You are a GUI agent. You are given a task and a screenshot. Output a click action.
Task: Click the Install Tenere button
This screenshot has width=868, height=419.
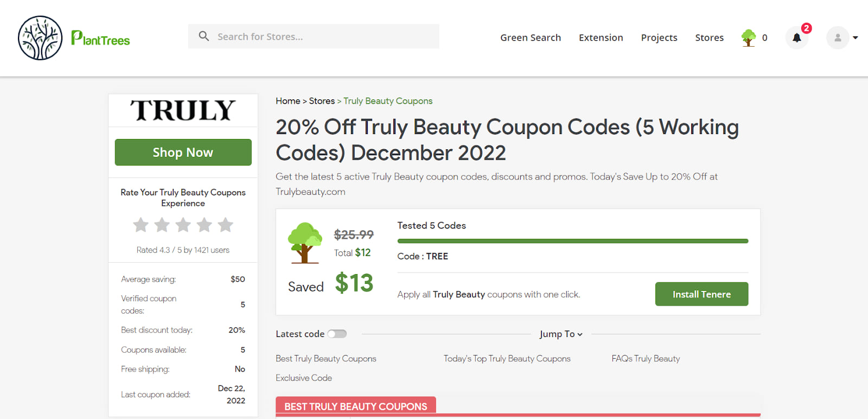[x=701, y=294]
